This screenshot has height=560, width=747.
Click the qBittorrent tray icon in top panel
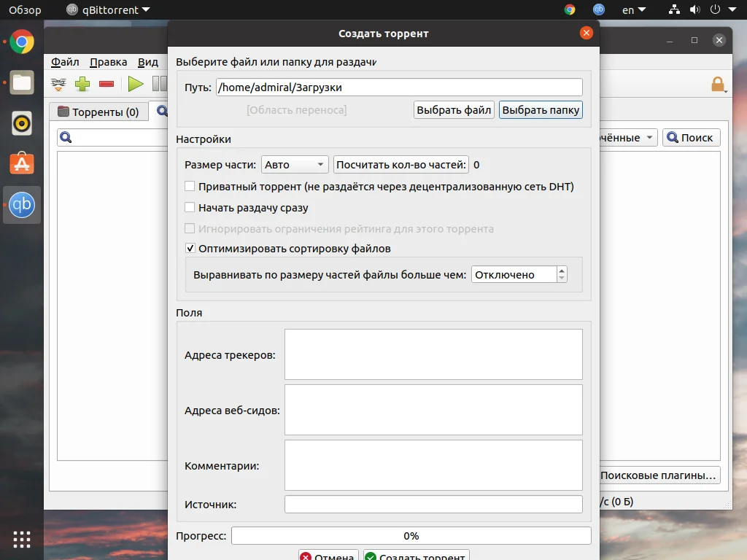[x=598, y=9]
